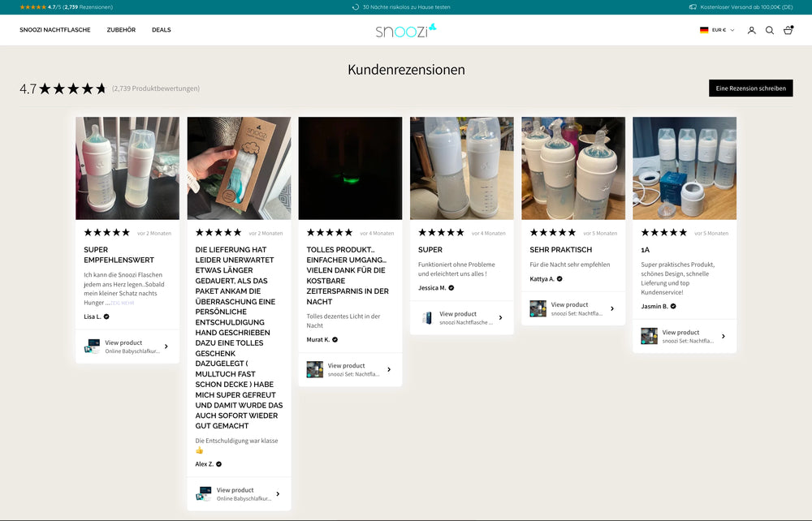Click product thumbnail icon in Kattya A.'s review
Viewport: 812px width, 521px height.
(538, 308)
